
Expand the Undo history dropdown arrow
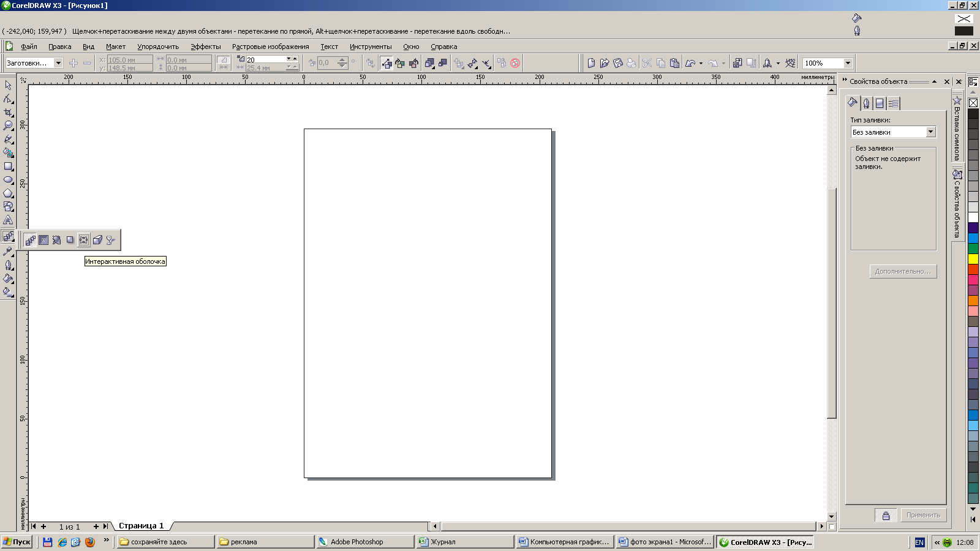tap(701, 63)
